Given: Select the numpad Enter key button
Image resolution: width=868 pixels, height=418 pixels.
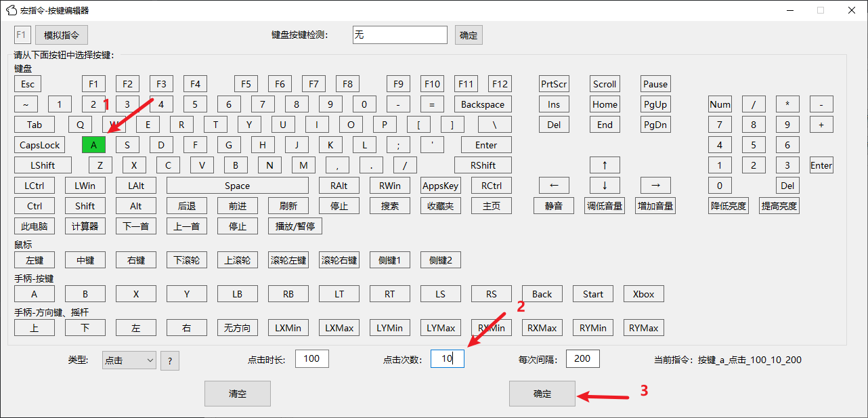Looking at the screenshot, I should pyautogui.click(x=821, y=165).
